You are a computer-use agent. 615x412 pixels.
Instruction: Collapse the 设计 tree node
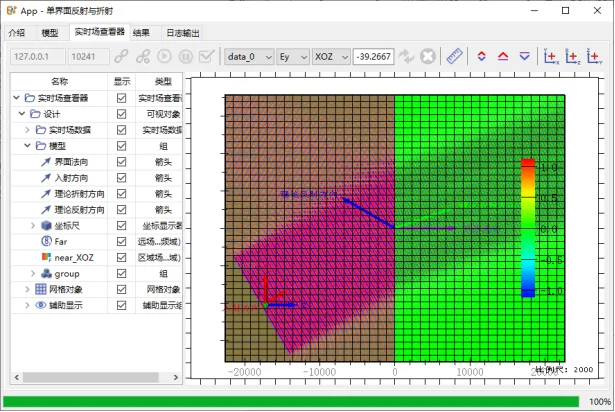click(x=22, y=114)
